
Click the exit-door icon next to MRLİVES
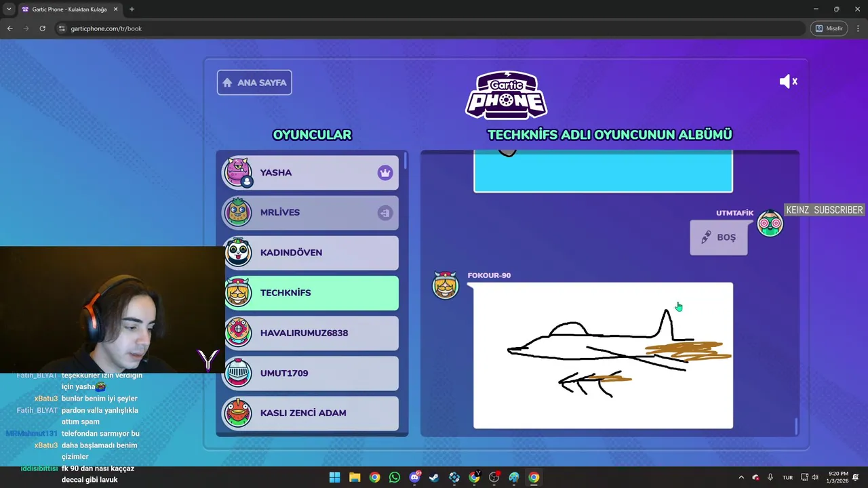pyautogui.click(x=385, y=213)
